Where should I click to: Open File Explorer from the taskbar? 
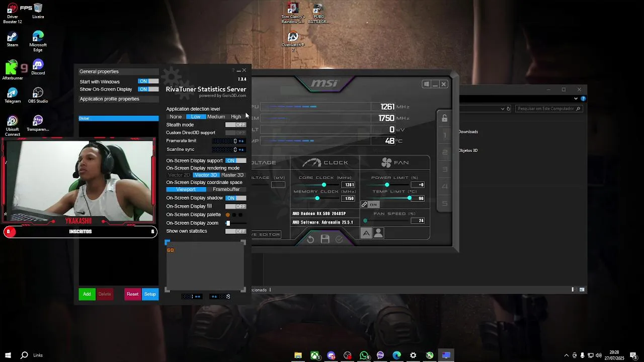point(298,355)
